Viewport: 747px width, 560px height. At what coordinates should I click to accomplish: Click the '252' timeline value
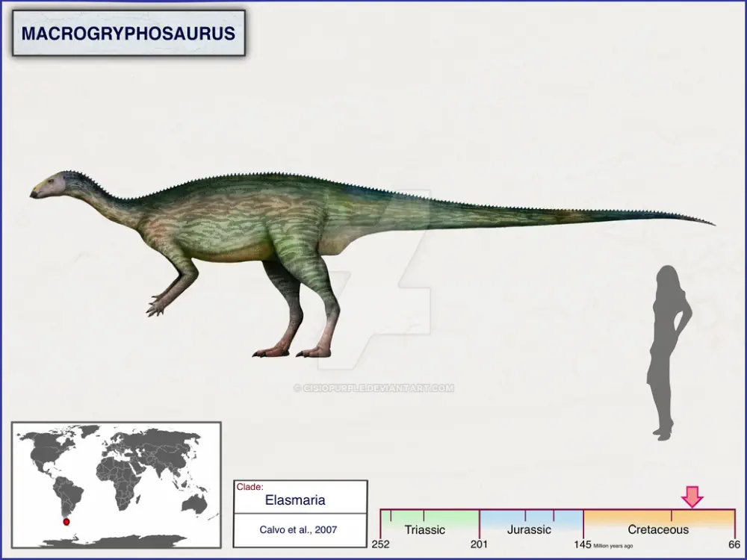pyautogui.click(x=381, y=544)
